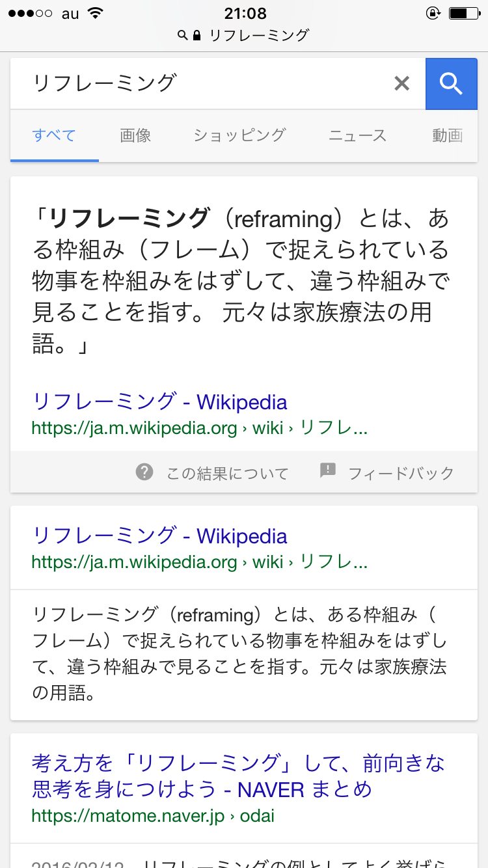Tap この結果について text link
Screen dimensions: 488x868
click(227, 473)
